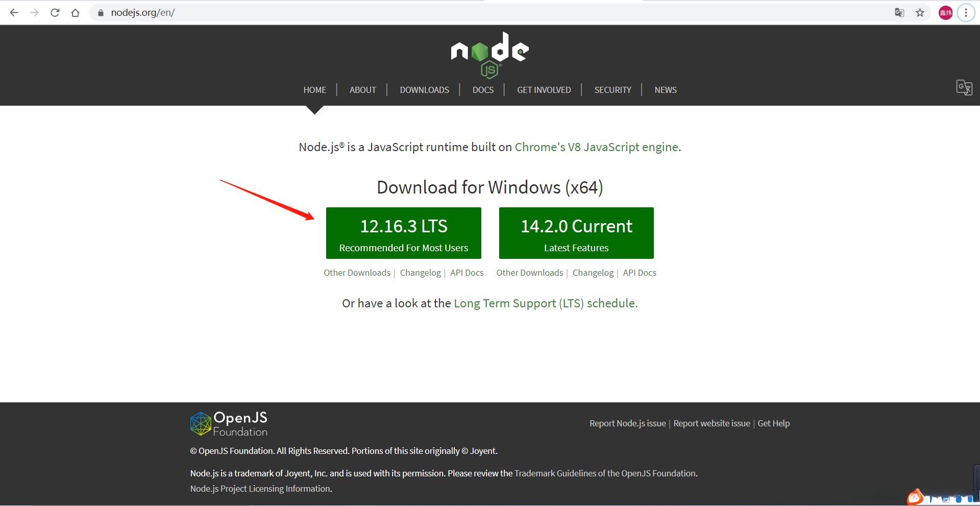Screen dimensions: 980x506
Task: View the Changelog under 14.2.0 Current
Action: point(593,273)
